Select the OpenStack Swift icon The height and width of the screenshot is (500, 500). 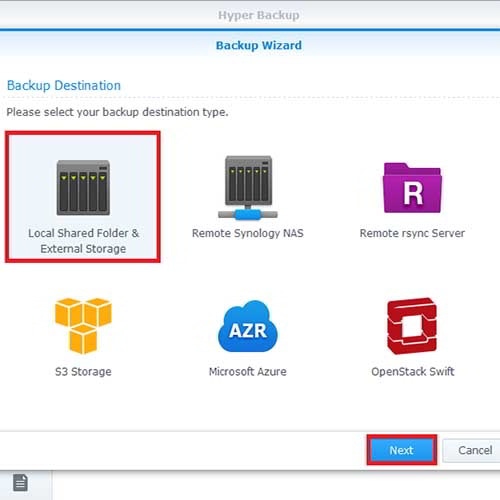tap(412, 326)
